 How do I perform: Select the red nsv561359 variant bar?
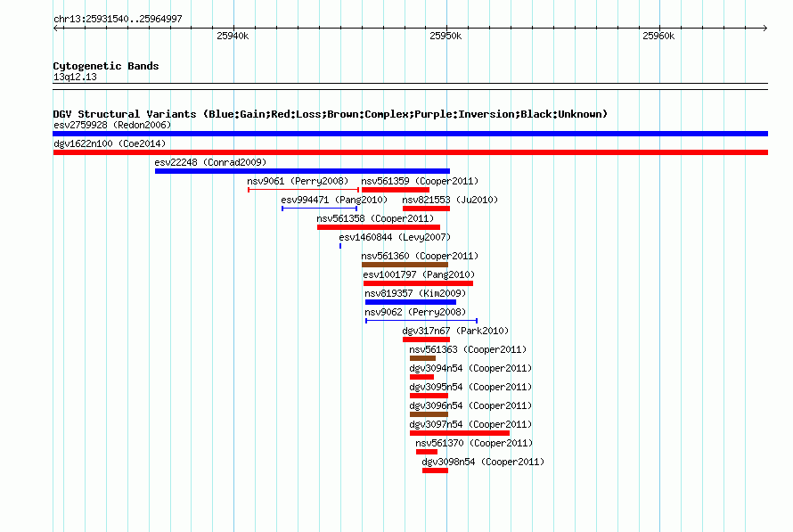pyautogui.click(x=396, y=190)
